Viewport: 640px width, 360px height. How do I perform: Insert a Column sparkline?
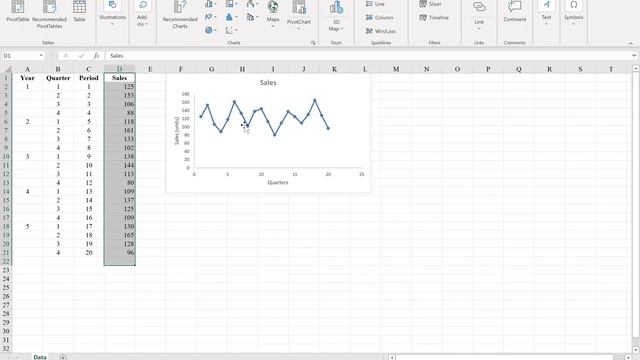380,18
